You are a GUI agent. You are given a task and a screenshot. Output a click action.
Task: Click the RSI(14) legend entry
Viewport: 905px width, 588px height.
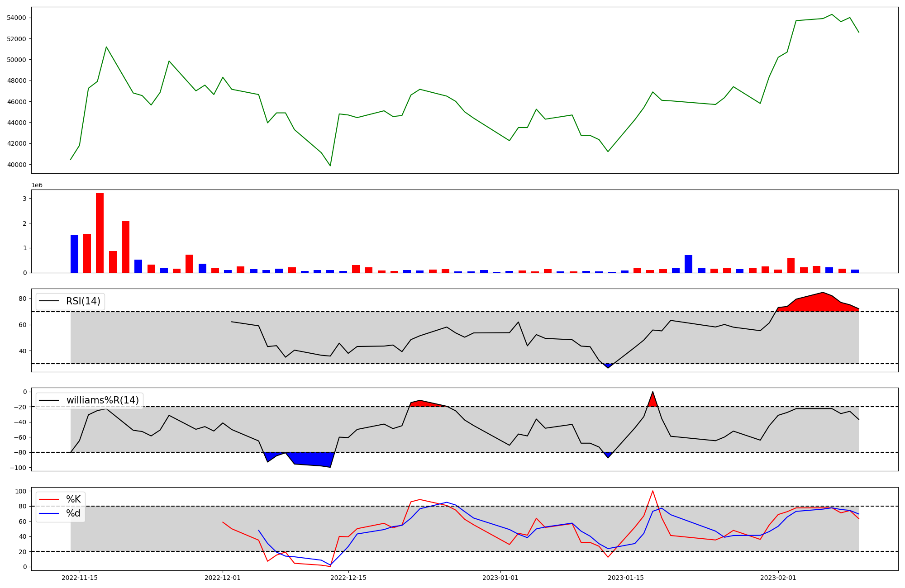(x=83, y=301)
